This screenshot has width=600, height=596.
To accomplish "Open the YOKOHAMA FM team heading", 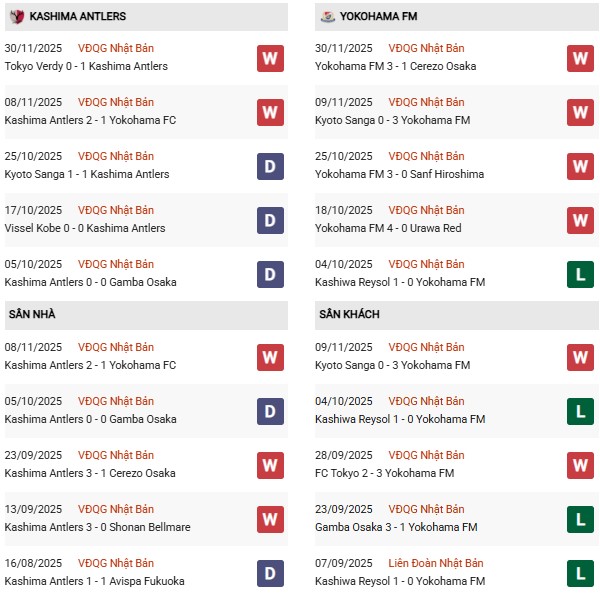I will (378, 17).
